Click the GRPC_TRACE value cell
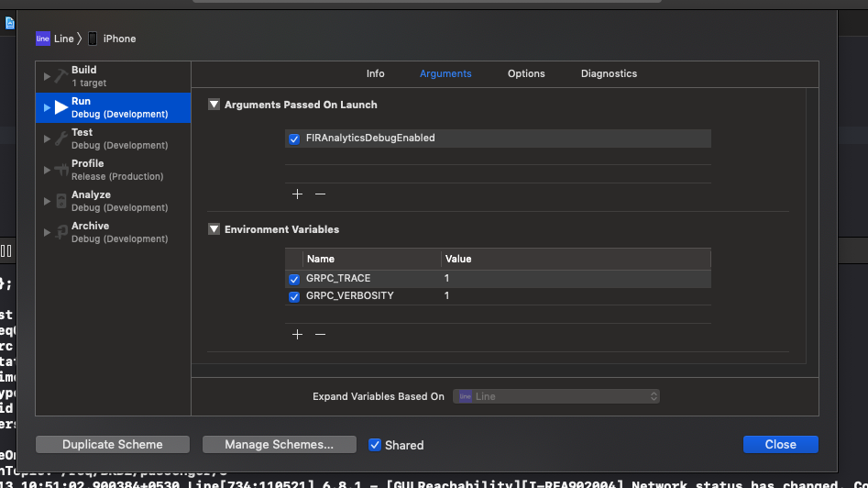The height and width of the screenshot is (488, 868). (576, 279)
